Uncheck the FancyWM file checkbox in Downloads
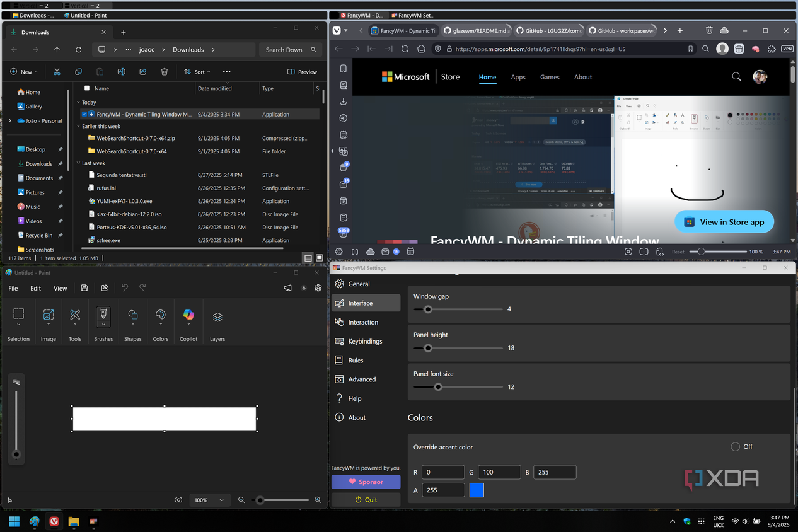This screenshot has width=798, height=532. (x=84, y=115)
